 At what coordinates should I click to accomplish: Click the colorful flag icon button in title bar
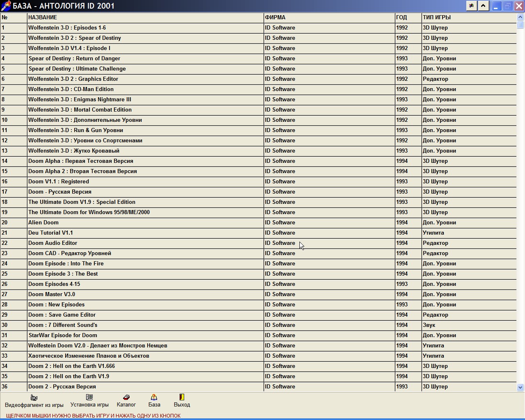(x=472, y=6)
